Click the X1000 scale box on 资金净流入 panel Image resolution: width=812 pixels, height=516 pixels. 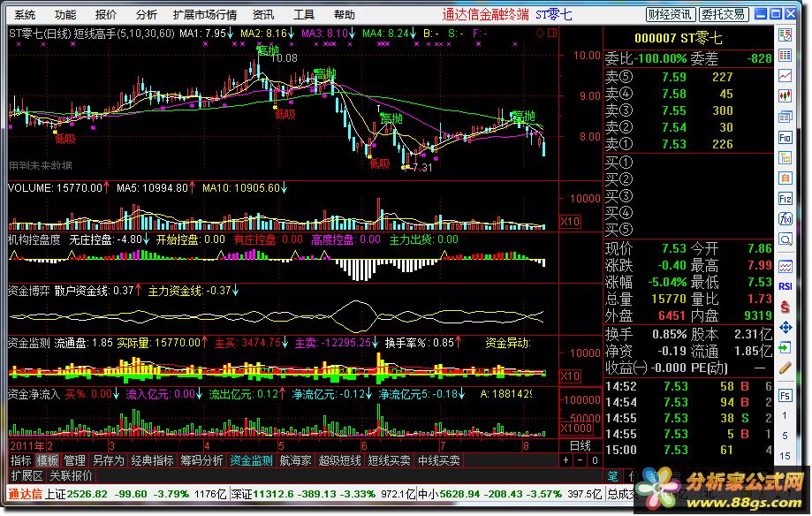[x=576, y=429]
